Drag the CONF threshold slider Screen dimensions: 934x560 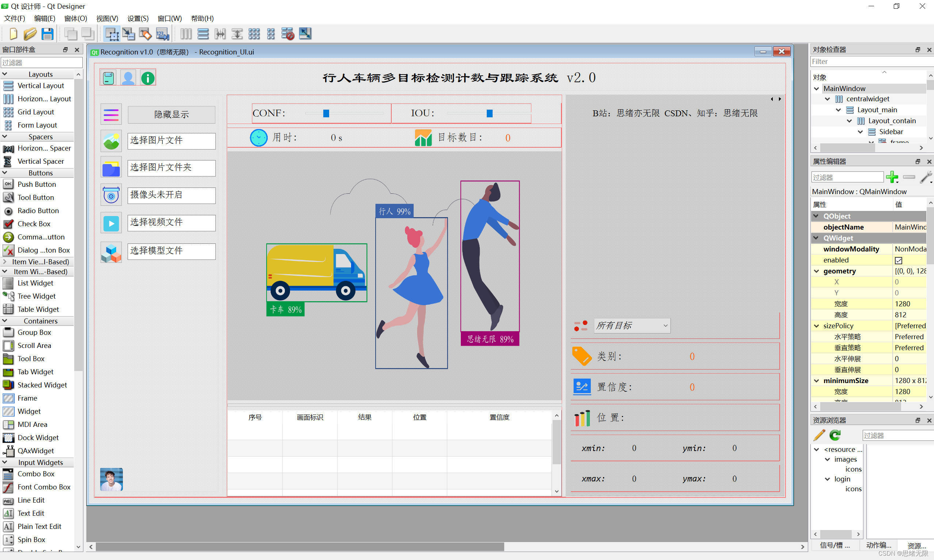tap(327, 113)
